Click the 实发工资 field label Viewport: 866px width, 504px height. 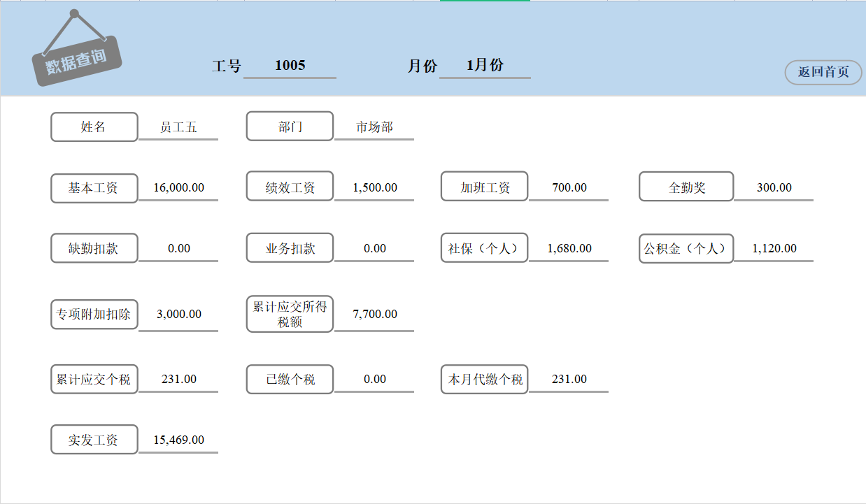tap(94, 440)
